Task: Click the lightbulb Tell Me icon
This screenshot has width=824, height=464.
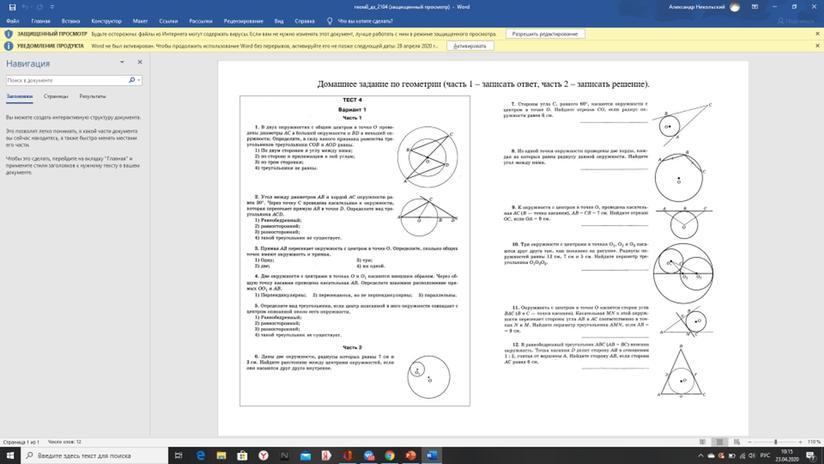Action: tap(329, 21)
